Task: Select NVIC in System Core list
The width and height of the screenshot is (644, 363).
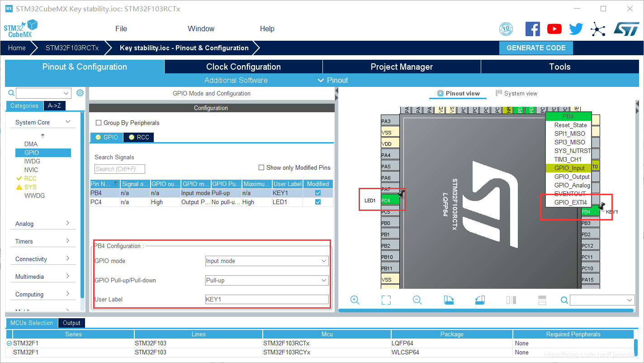Action: point(31,170)
